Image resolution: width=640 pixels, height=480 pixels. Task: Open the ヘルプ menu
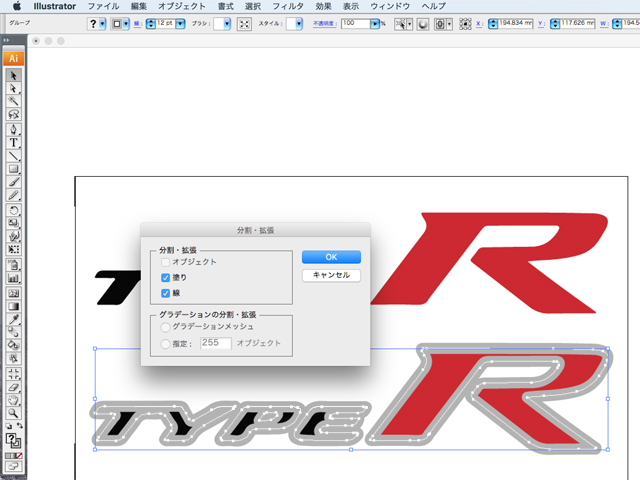coord(433,6)
